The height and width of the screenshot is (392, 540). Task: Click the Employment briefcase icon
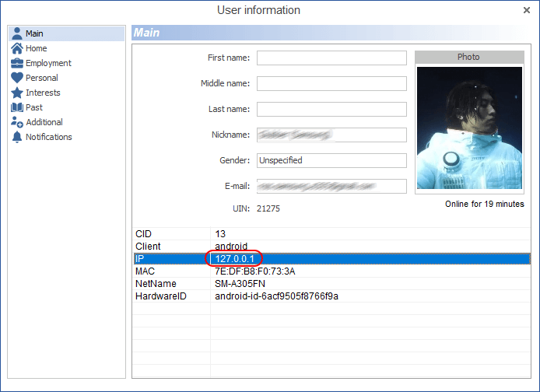16,63
